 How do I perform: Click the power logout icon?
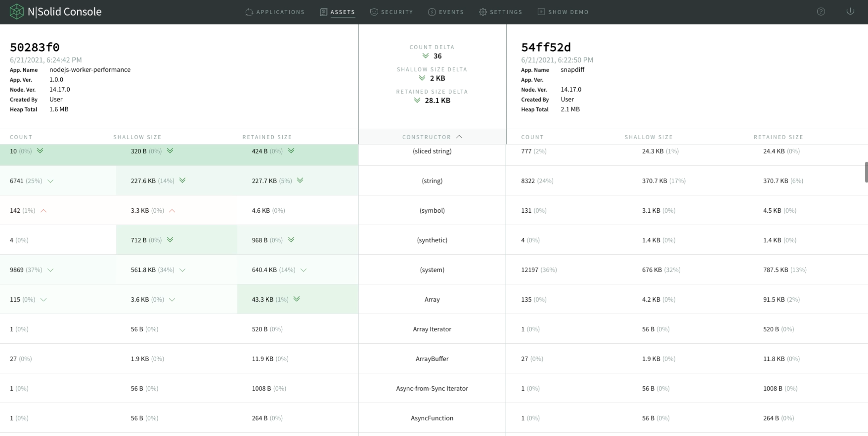pos(850,12)
